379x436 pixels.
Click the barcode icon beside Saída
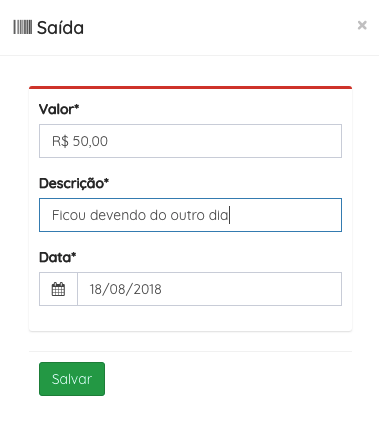click(23, 27)
